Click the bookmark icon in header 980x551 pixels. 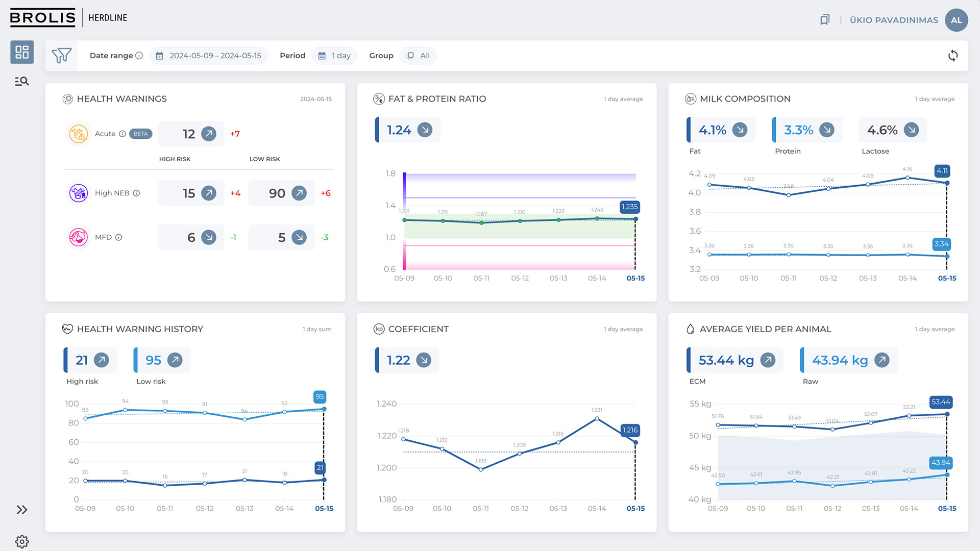tap(825, 20)
